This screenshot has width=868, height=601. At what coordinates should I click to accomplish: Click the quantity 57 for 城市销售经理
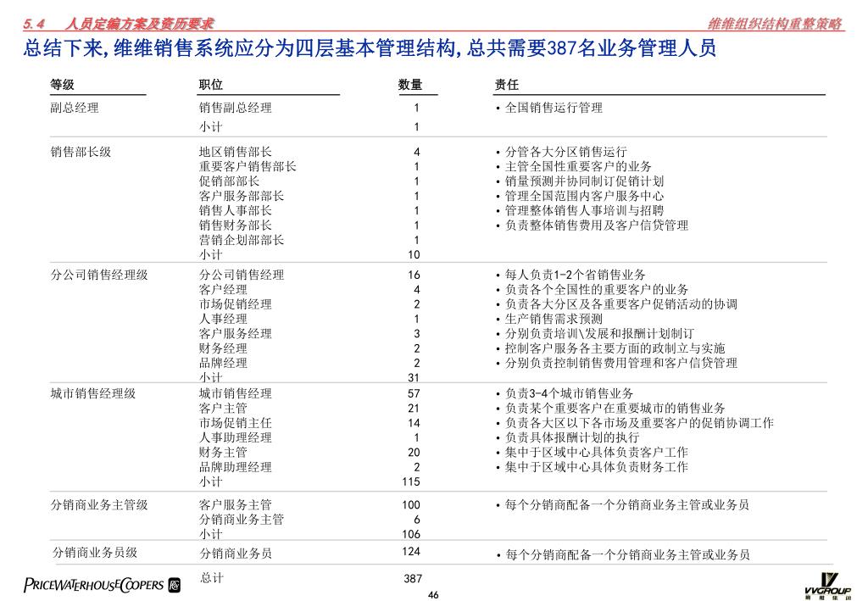(x=414, y=394)
